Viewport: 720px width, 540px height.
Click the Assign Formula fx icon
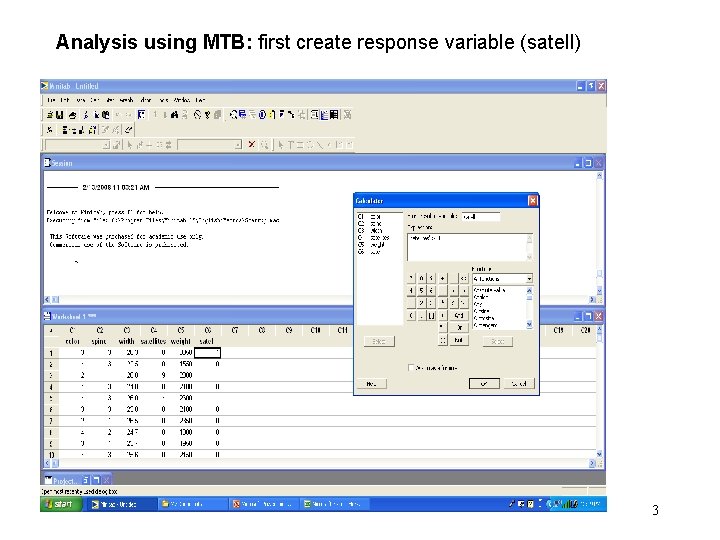tap(50, 130)
